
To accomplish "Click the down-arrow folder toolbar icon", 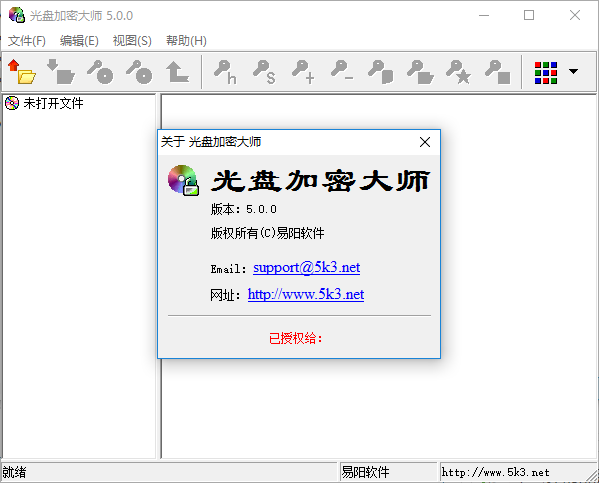I will [61, 72].
